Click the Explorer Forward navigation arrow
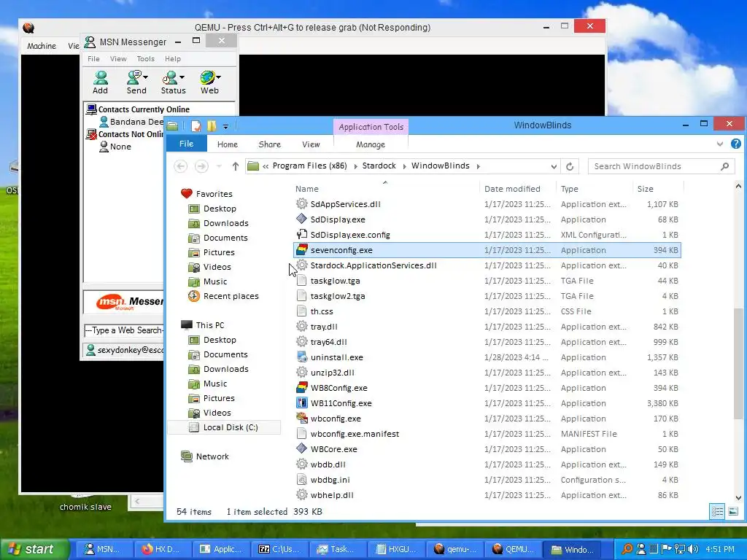747x560 pixels. [201, 166]
